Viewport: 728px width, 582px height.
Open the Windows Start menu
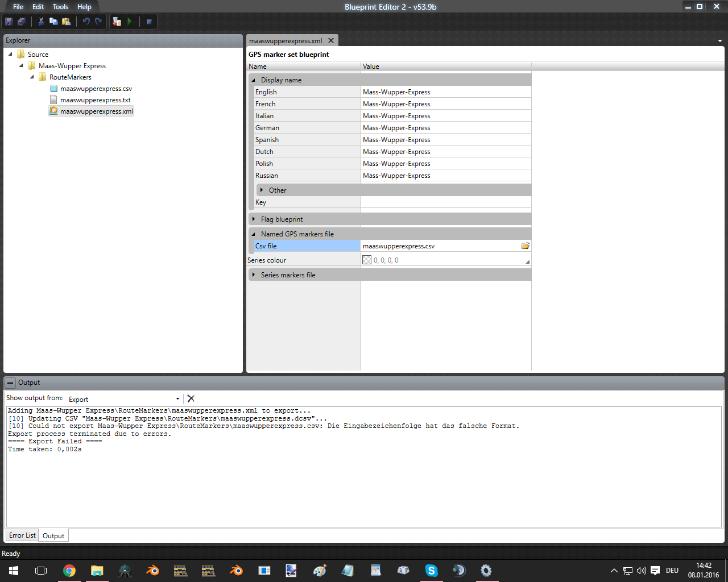click(x=14, y=571)
